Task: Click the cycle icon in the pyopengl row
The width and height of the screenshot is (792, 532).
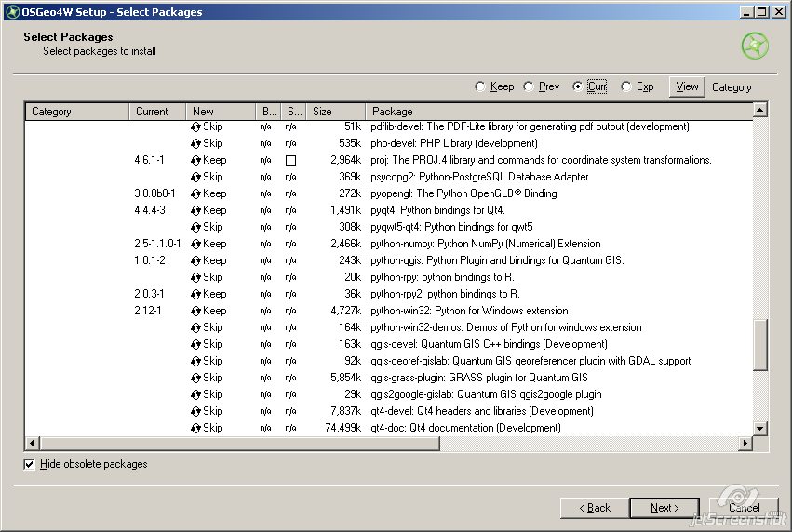Action: point(196,193)
